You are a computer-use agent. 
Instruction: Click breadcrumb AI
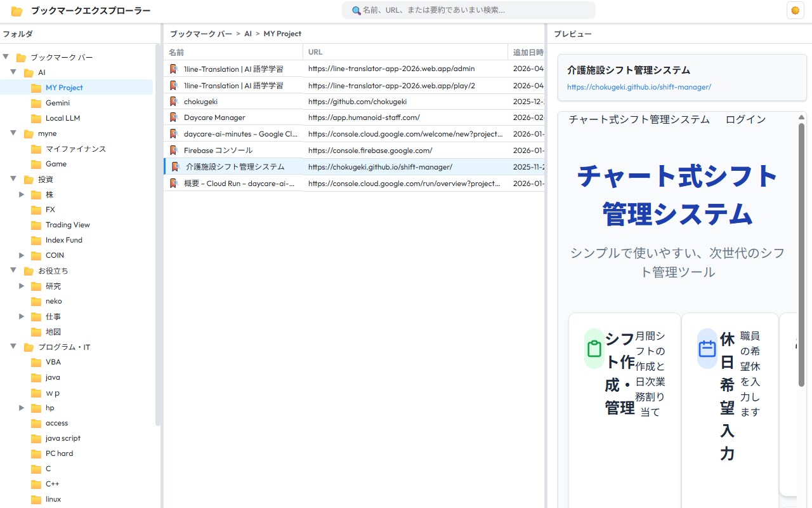click(x=248, y=34)
